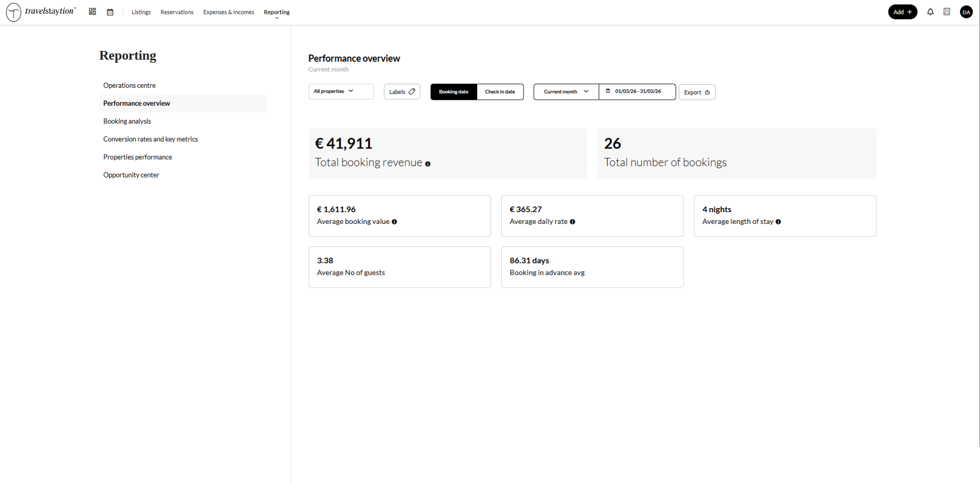Screen dimensions: 980x485
Task: Open the notifications bell
Action: (930, 12)
